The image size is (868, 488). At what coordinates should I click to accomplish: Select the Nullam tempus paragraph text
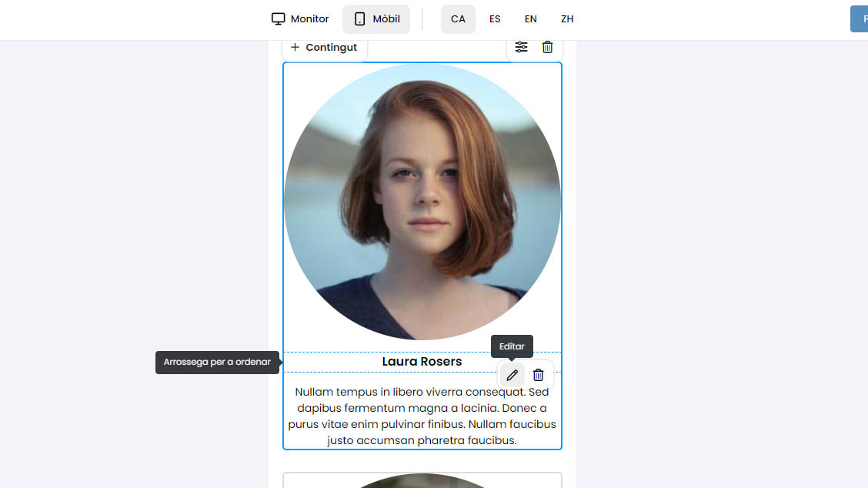click(x=422, y=416)
